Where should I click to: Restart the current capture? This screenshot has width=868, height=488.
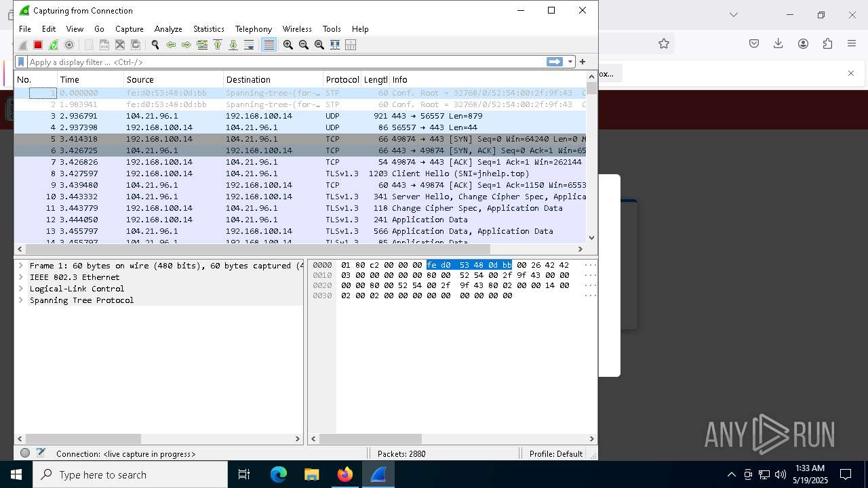54,45
